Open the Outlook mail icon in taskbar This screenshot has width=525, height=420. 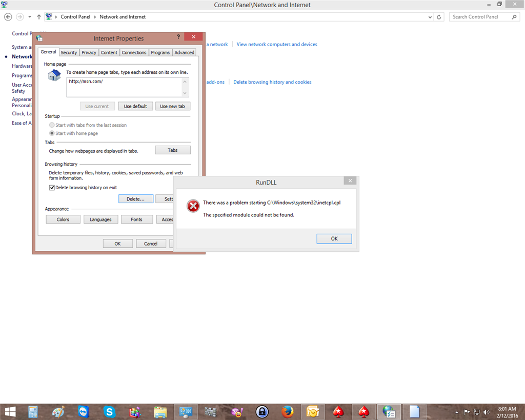pyautogui.click(x=313, y=412)
